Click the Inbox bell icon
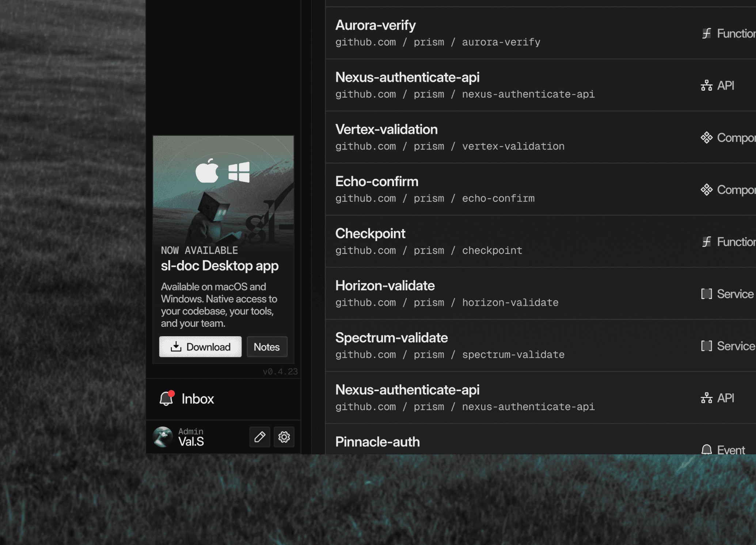Image resolution: width=756 pixels, height=545 pixels. tap(166, 398)
